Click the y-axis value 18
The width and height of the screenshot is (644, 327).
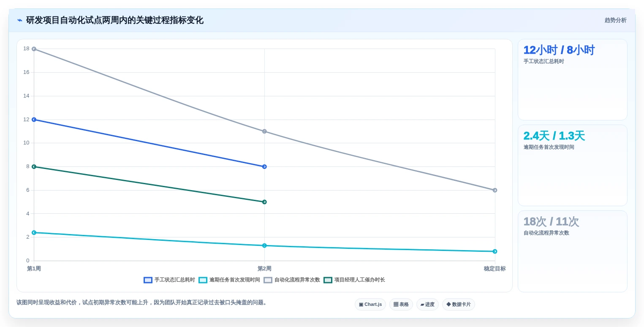pyautogui.click(x=26, y=49)
